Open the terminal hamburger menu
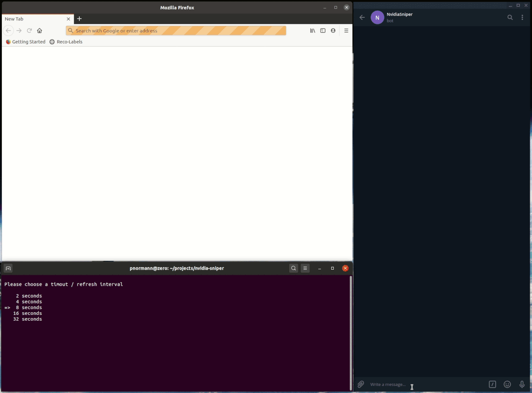532x393 pixels. (x=305, y=268)
